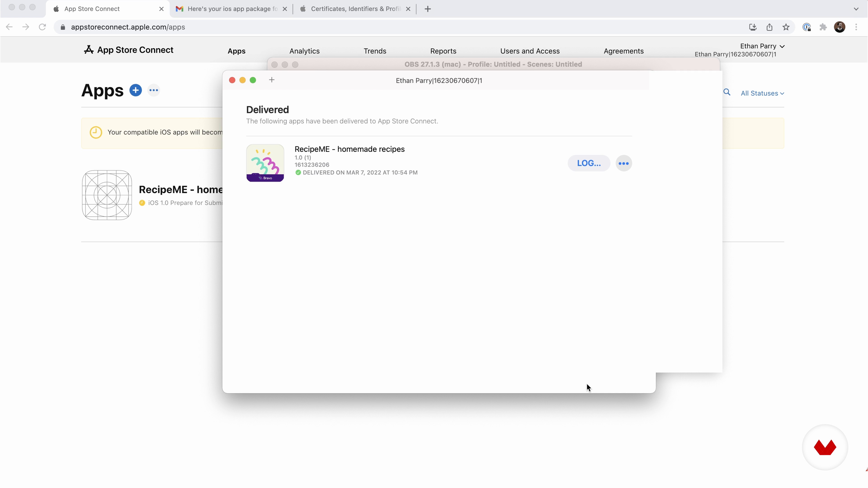
Task: Expand the tab search chevron in tab strip
Action: point(856,9)
